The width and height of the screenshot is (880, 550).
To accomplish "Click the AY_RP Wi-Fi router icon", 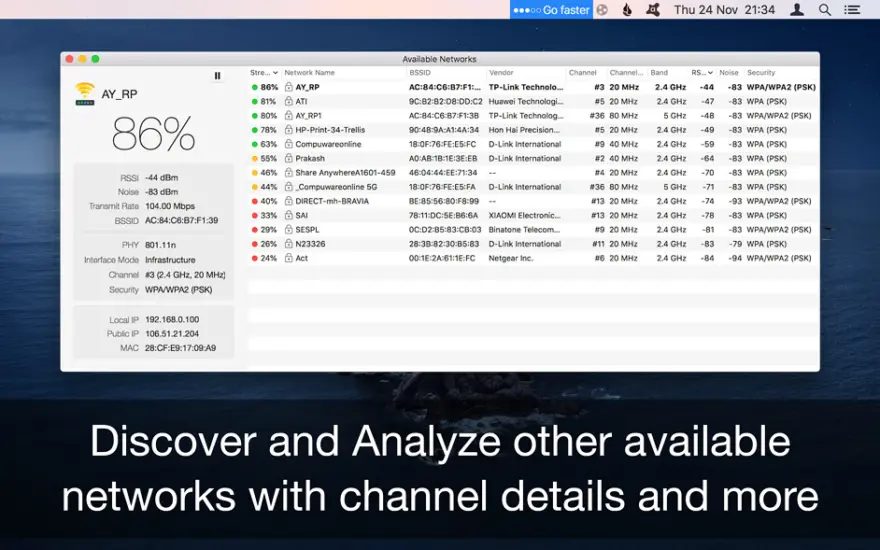I will tap(85, 94).
